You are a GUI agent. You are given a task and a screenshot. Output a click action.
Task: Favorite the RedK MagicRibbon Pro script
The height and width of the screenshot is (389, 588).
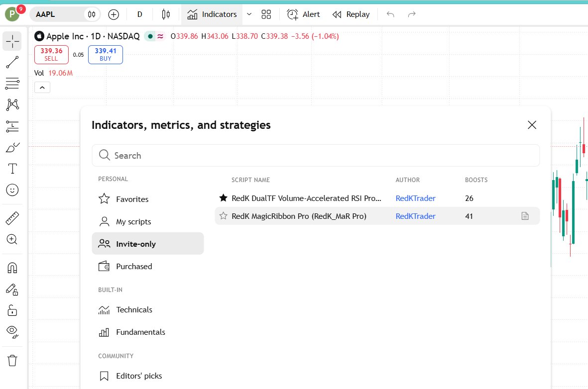point(223,216)
